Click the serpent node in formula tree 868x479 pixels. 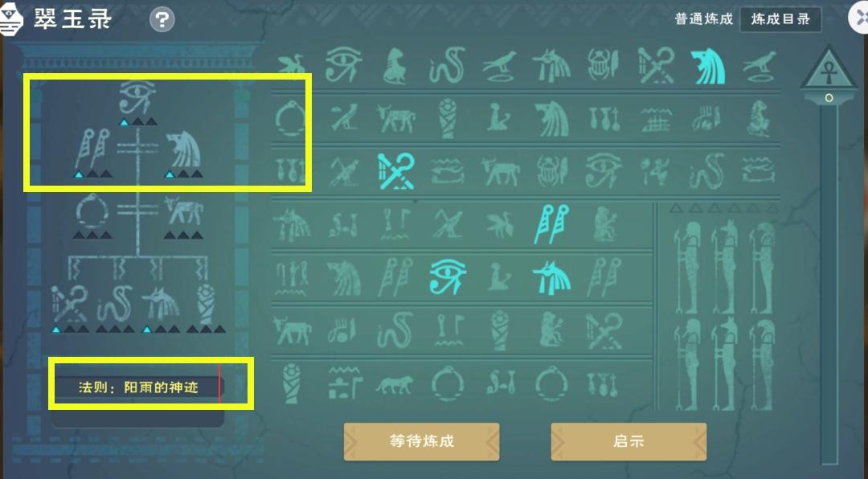pyautogui.click(x=115, y=304)
